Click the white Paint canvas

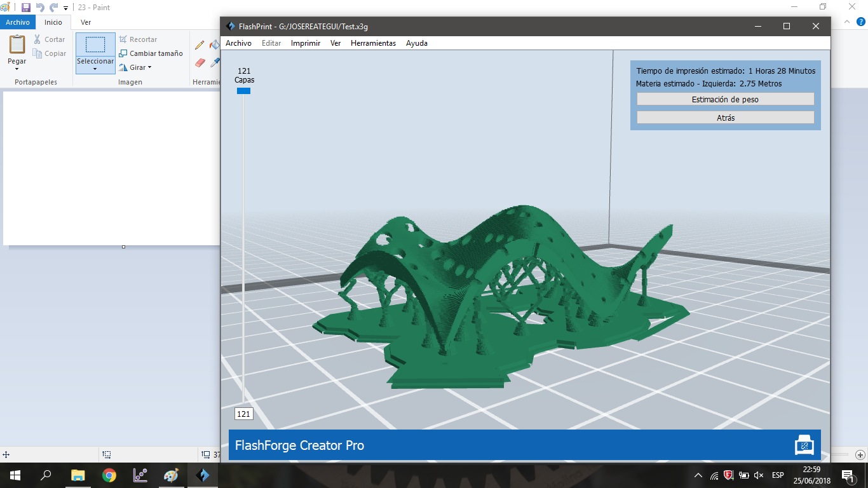(x=111, y=168)
